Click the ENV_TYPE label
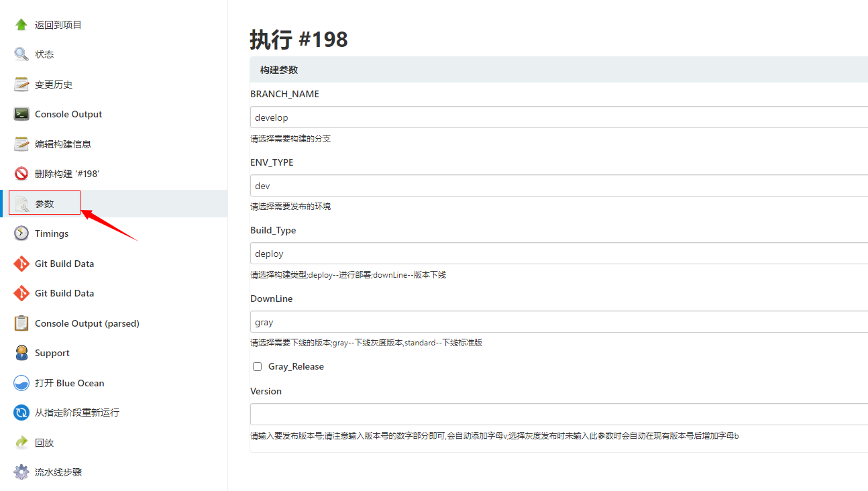 (x=272, y=162)
